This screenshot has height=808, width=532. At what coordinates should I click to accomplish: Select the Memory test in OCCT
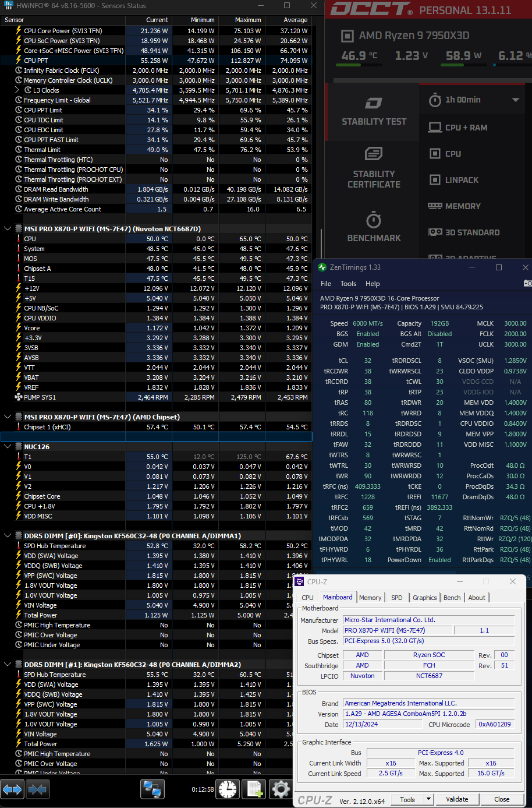click(x=462, y=206)
